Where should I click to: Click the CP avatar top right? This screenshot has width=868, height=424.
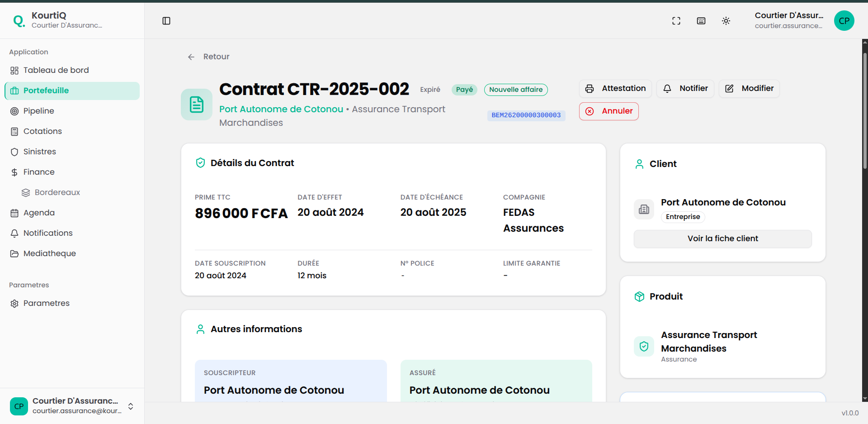844,21
